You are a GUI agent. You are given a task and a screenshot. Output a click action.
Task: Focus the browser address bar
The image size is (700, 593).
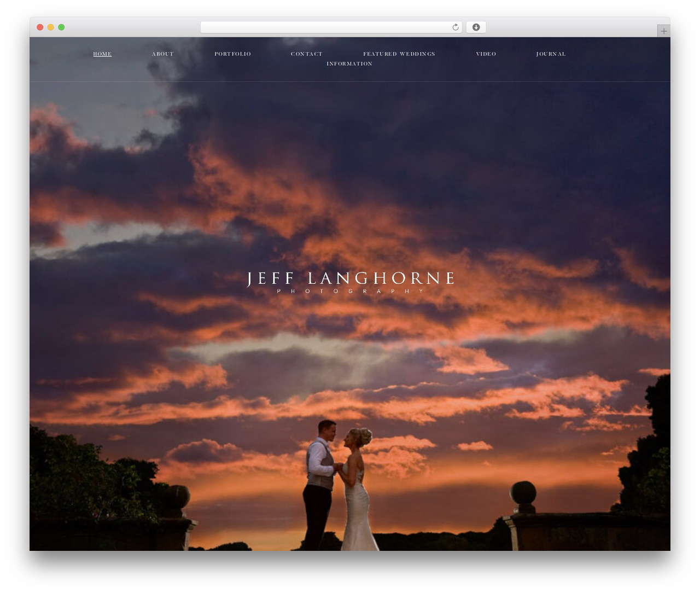pos(331,27)
